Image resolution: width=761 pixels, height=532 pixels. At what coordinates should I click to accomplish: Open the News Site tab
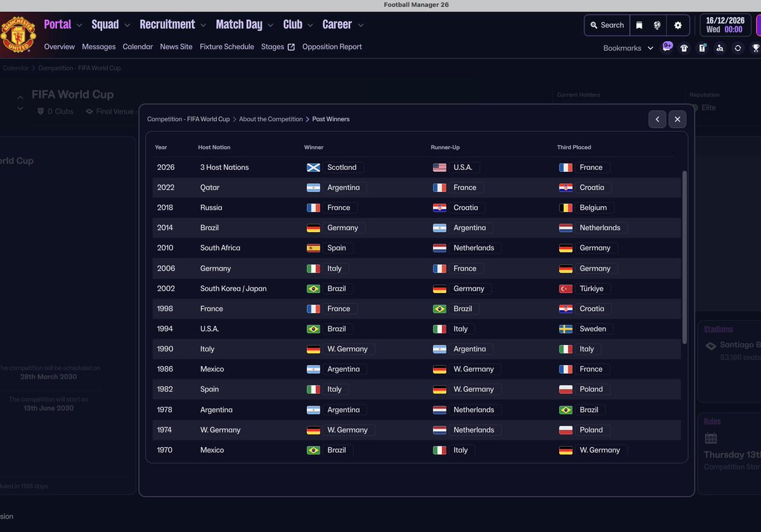click(176, 47)
